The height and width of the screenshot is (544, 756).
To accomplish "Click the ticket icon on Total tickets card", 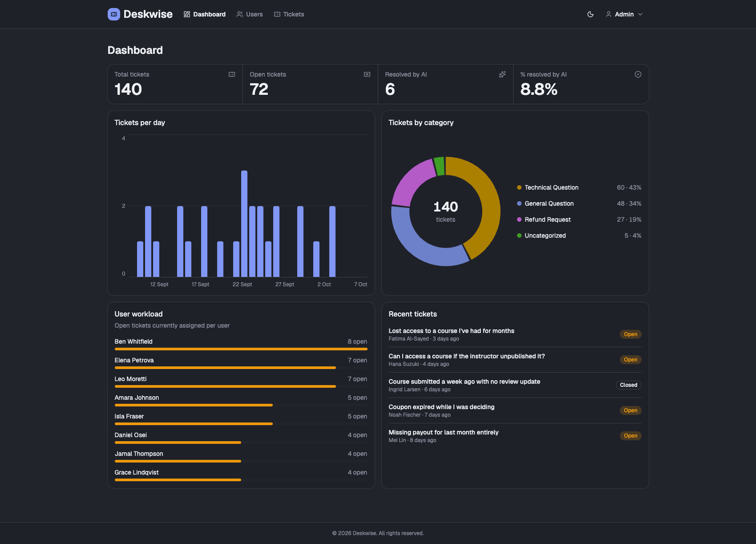I will click(232, 74).
